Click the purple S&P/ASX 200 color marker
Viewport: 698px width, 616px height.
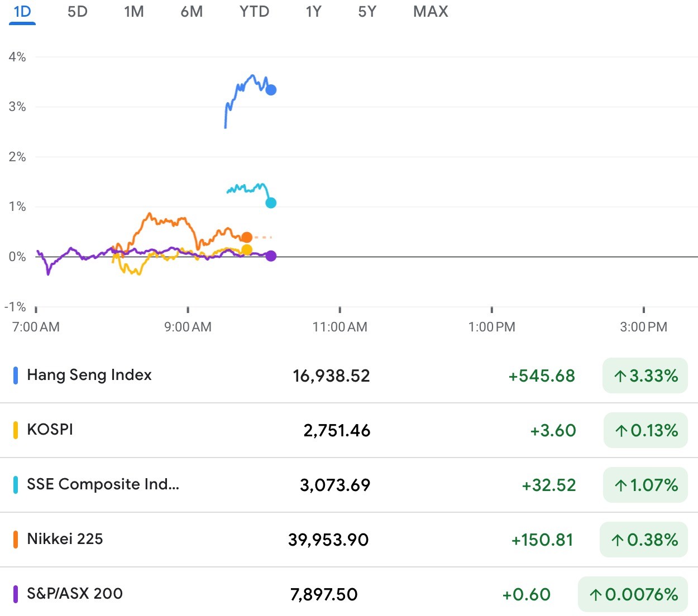16,594
